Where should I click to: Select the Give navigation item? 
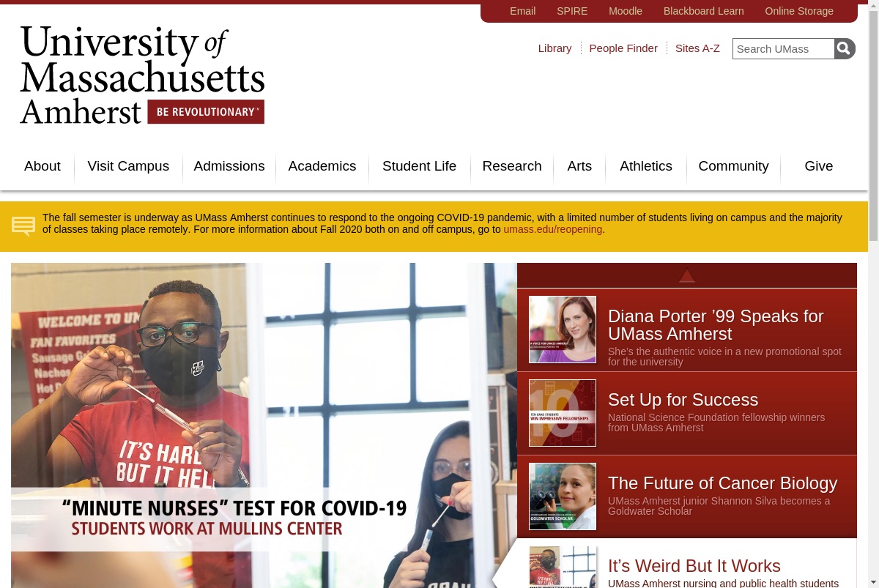pyautogui.click(x=819, y=166)
